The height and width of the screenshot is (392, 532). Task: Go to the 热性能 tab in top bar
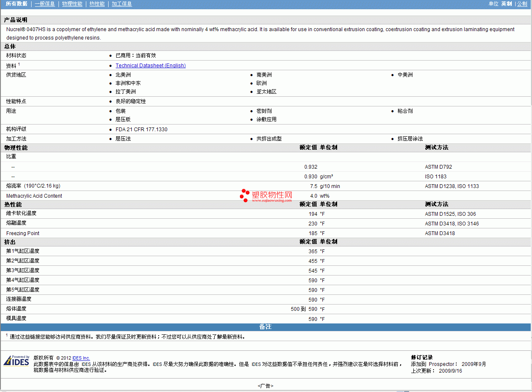click(97, 4)
